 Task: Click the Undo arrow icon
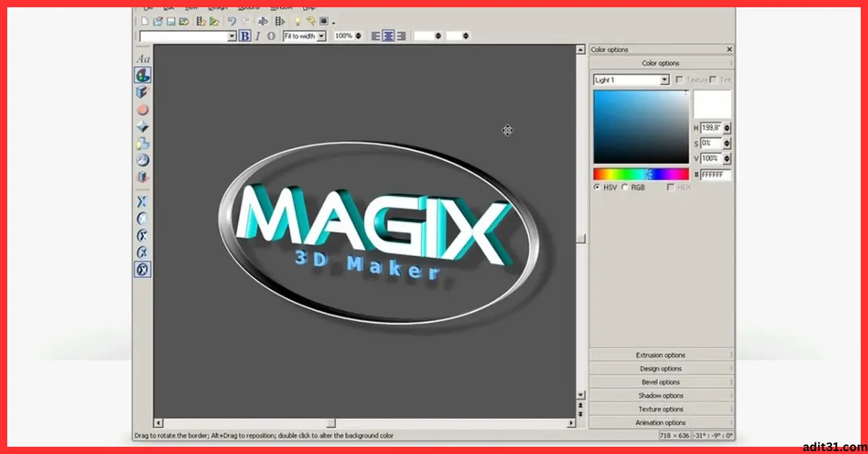(x=231, y=21)
